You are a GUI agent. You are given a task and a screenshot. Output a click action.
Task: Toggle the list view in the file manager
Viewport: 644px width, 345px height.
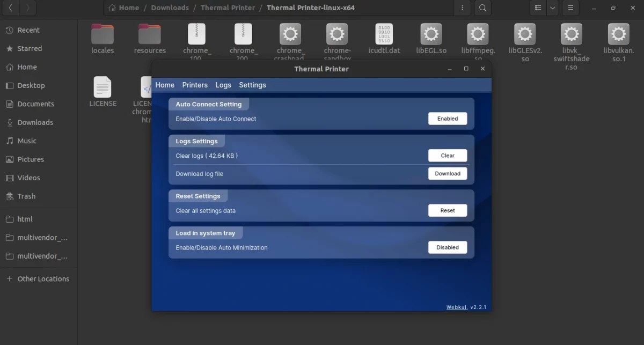[538, 8]
